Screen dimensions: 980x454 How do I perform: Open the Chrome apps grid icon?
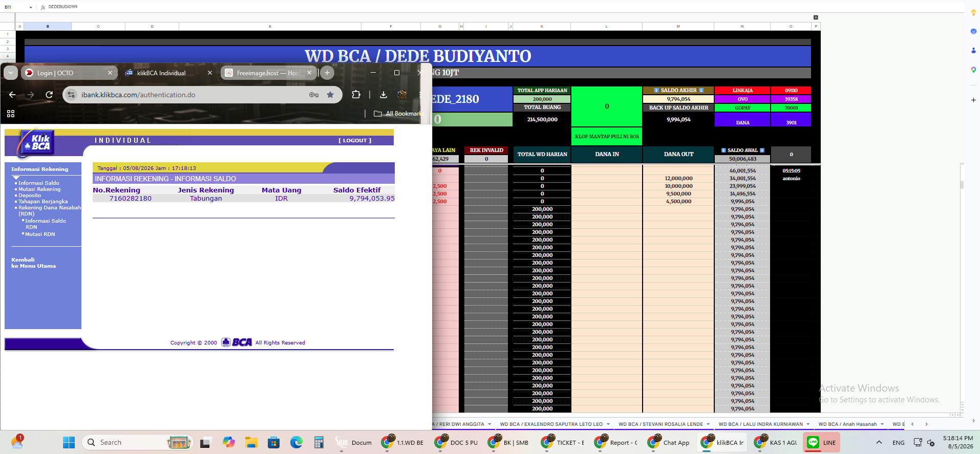pyautogui.click(x=11, y=114)
